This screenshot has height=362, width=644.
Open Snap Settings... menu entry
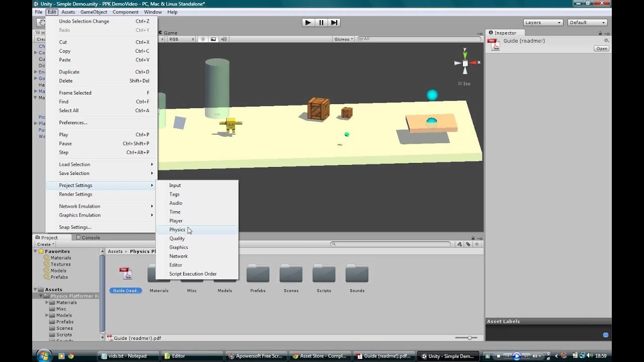[x=101, y=227]
